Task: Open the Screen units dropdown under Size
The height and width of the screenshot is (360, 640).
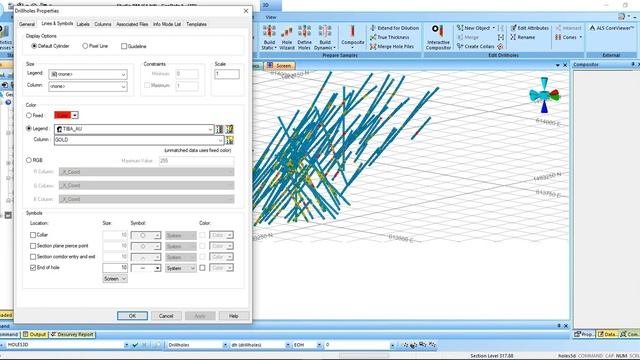Action: click(x=115, y=279)
